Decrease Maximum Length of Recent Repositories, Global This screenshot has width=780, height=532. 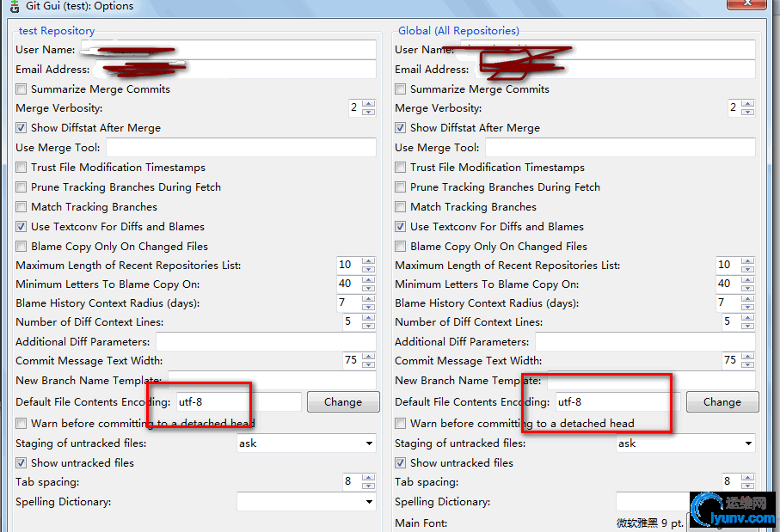point(747,270)
